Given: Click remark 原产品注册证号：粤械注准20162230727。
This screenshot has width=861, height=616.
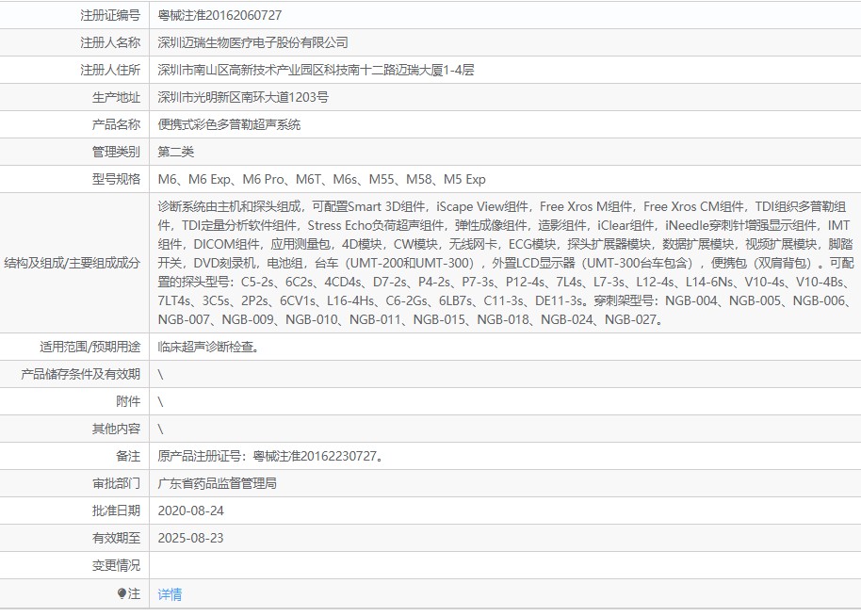Looking at the screenshot, I should tap(270, 456).
